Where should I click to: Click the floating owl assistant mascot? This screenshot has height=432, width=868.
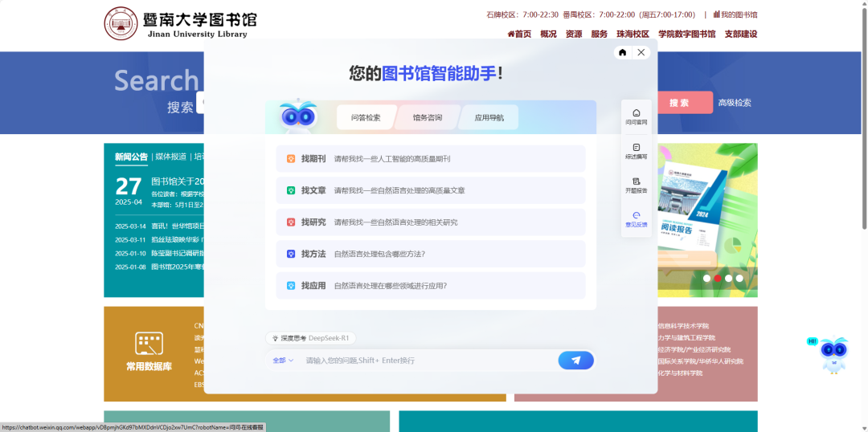(x=834, y=354)
